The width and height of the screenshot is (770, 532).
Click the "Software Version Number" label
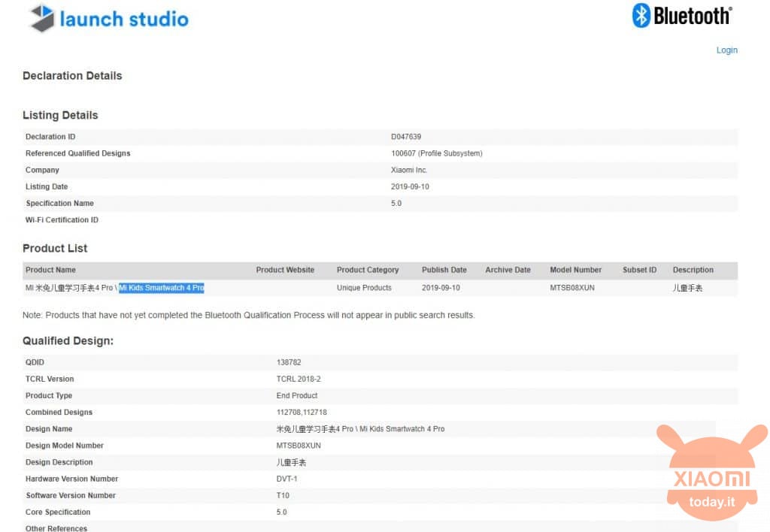pos(71,496)
